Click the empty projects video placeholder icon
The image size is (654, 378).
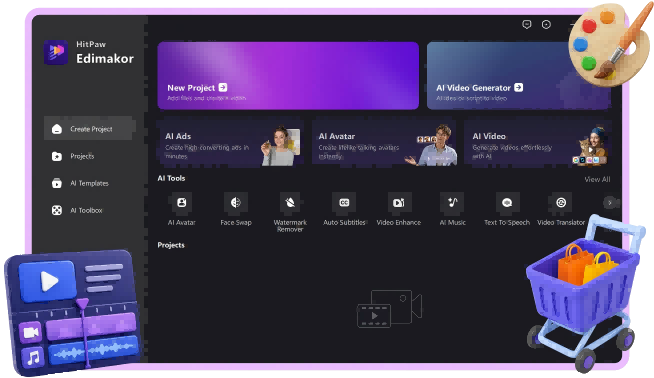390,308
